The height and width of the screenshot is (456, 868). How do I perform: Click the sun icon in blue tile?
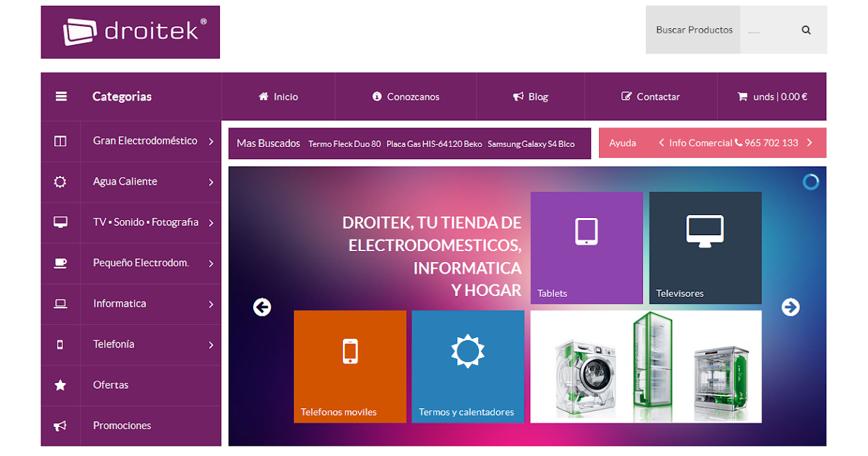[468, 351]
